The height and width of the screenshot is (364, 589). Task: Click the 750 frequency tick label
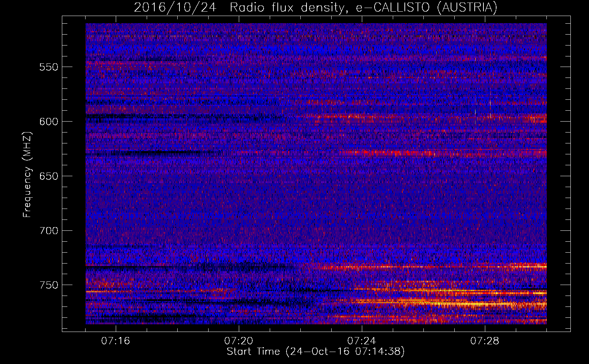click(x=49, y=285)
